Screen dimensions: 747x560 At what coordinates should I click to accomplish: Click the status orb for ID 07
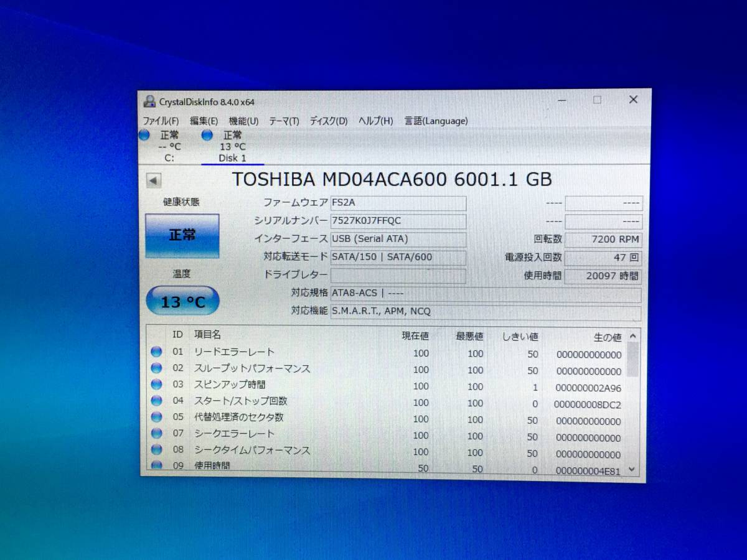pos(157,434)
